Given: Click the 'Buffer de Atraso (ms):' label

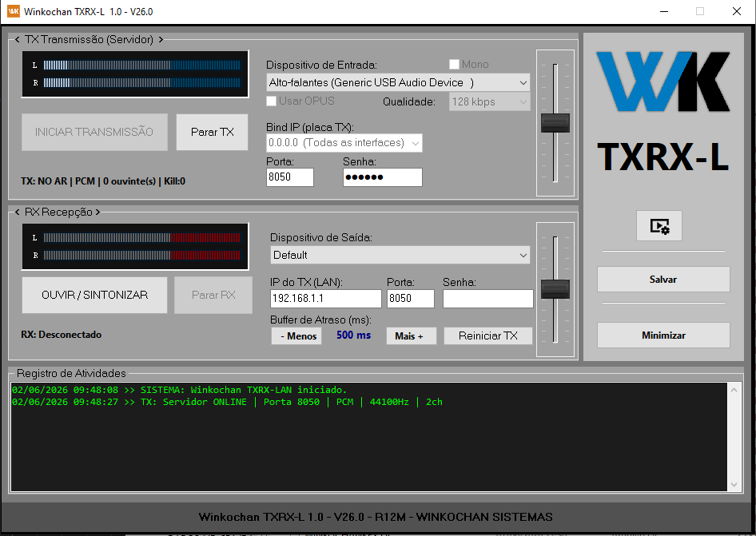Looking at the screenshot, I should tap(320, 320).
